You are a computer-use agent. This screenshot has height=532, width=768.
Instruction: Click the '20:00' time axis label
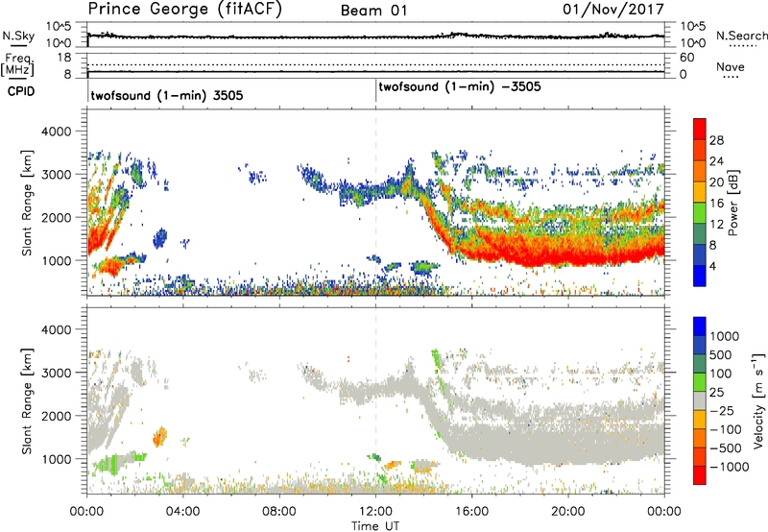point(568,512)
